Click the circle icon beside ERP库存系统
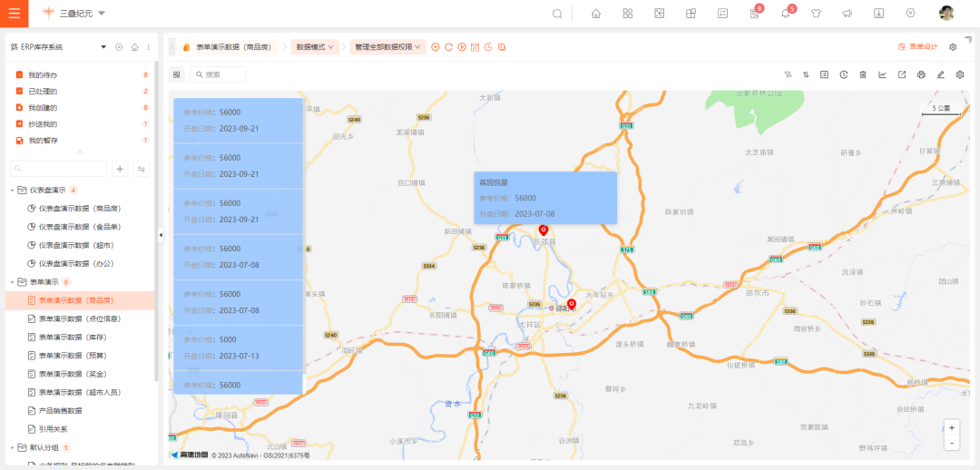The image size is (980, 470). click(119, 47)
